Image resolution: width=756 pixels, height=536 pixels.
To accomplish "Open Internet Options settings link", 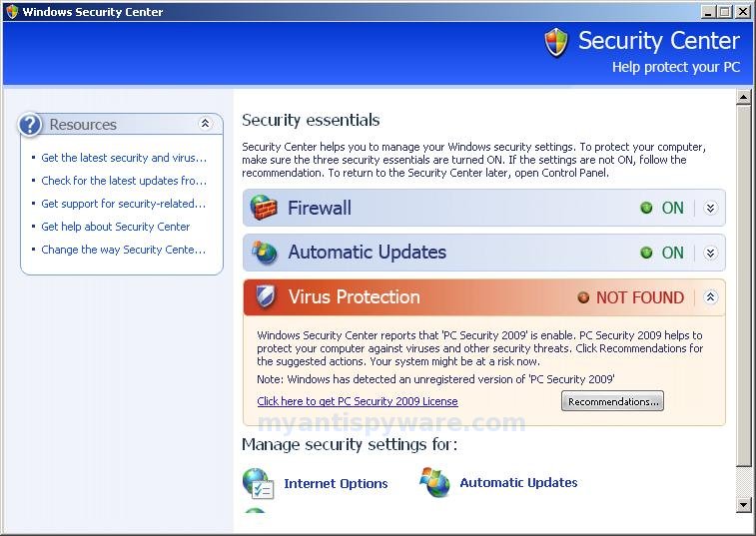I will (x=336, y=483).
